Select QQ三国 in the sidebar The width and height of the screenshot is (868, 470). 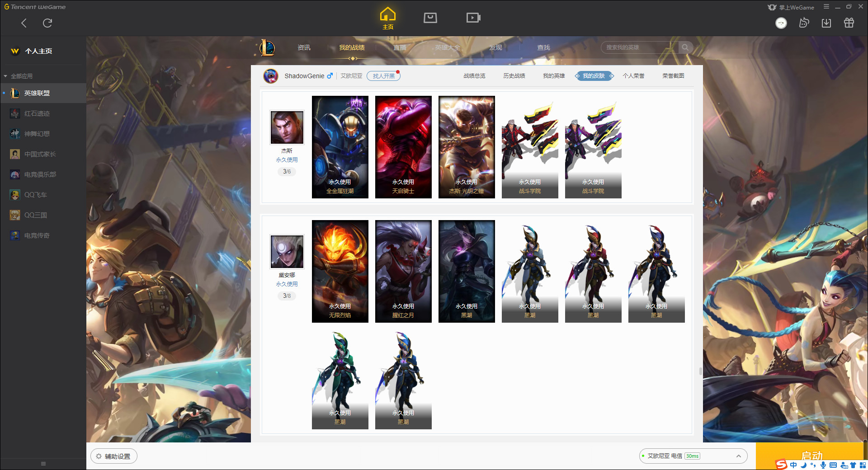(x=43, y=215)
